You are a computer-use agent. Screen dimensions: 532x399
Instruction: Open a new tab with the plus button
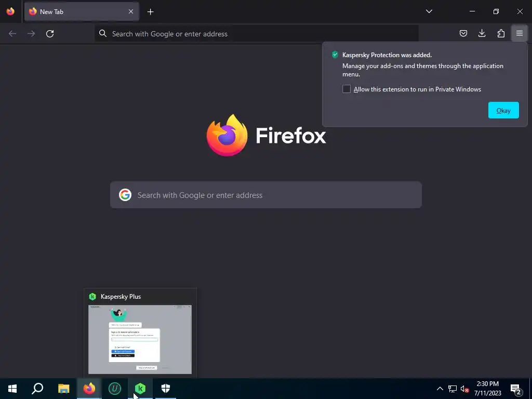click(x=150, y=12)
